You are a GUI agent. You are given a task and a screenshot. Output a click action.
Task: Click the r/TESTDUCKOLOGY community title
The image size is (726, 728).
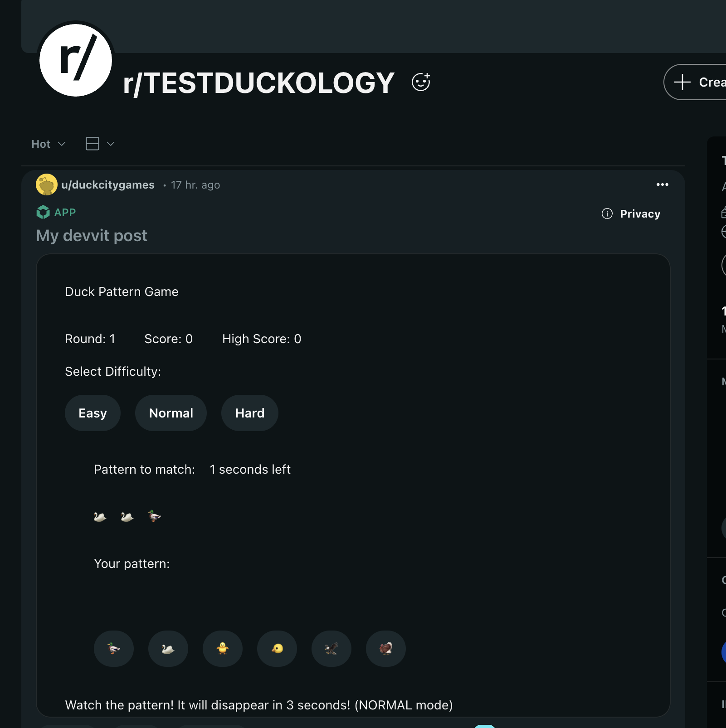click(259, 83)
